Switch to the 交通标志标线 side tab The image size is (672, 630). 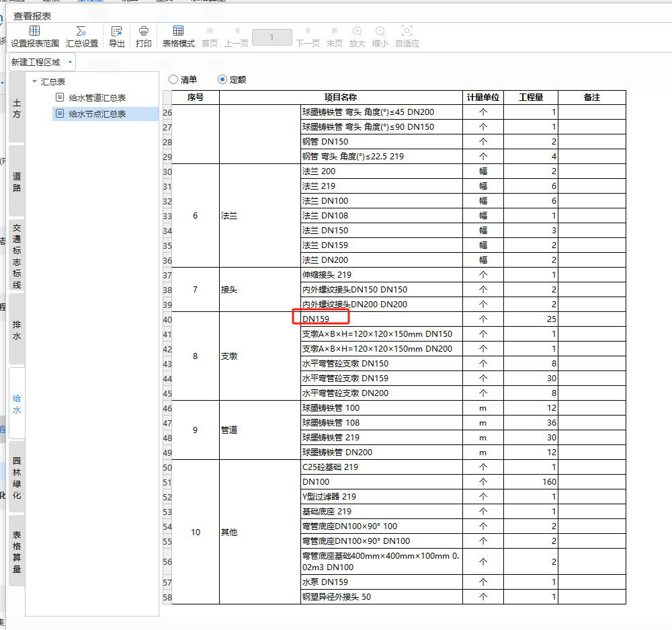tap(17, 256)
